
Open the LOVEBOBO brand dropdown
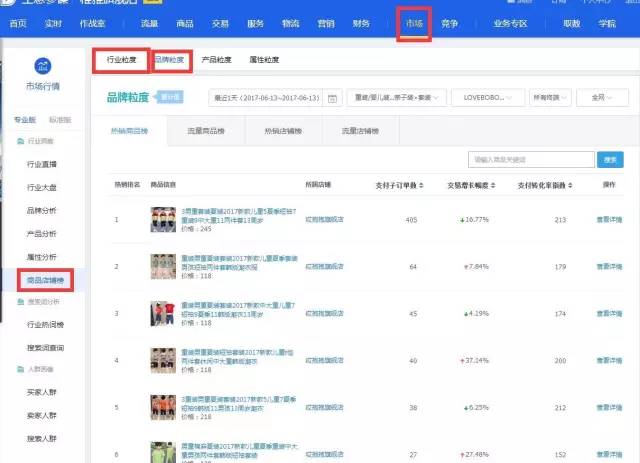point(488,98)
